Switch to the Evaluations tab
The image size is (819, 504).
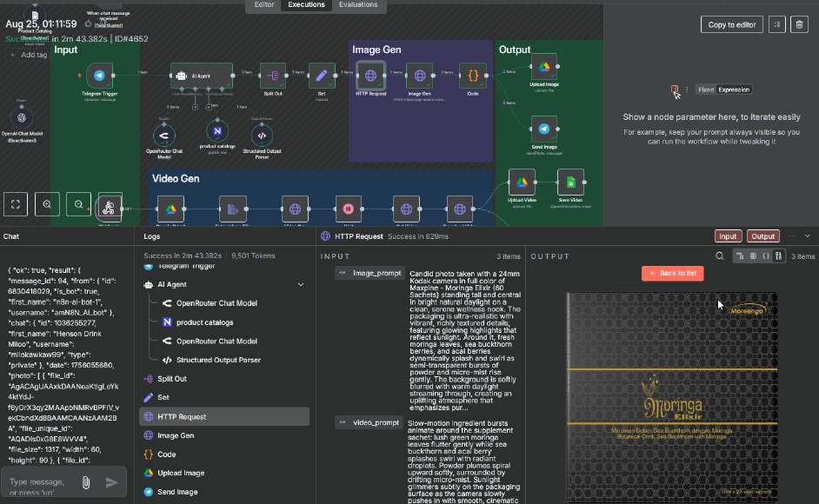(x=358, y=4)
